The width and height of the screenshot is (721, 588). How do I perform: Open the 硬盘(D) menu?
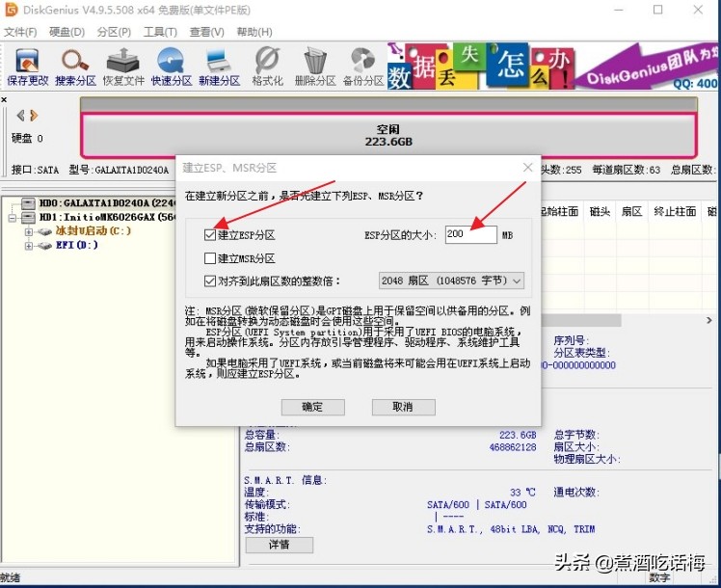(x=67, y=32)
